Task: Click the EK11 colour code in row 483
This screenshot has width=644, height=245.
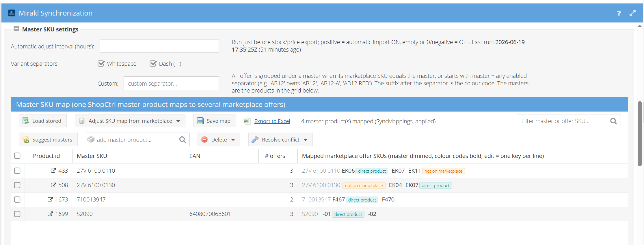Action: click(414, 171)
